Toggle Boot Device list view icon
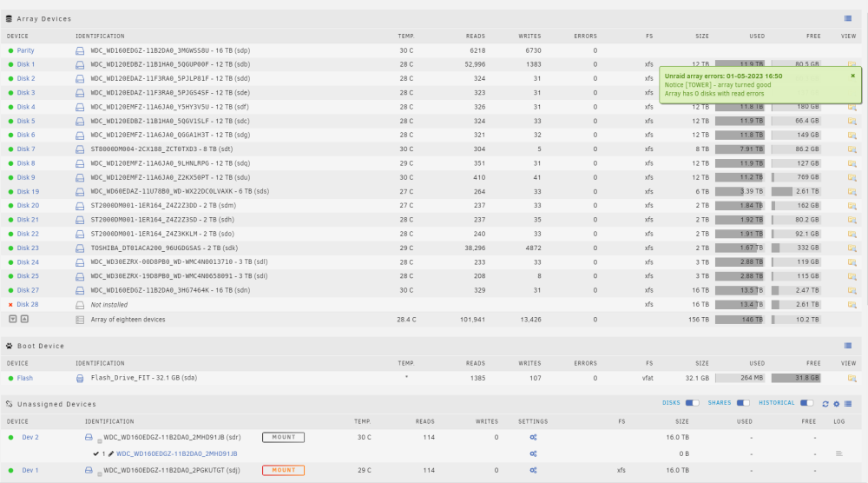The width and height of the screenshot is (868, 483). coord(848,347)
